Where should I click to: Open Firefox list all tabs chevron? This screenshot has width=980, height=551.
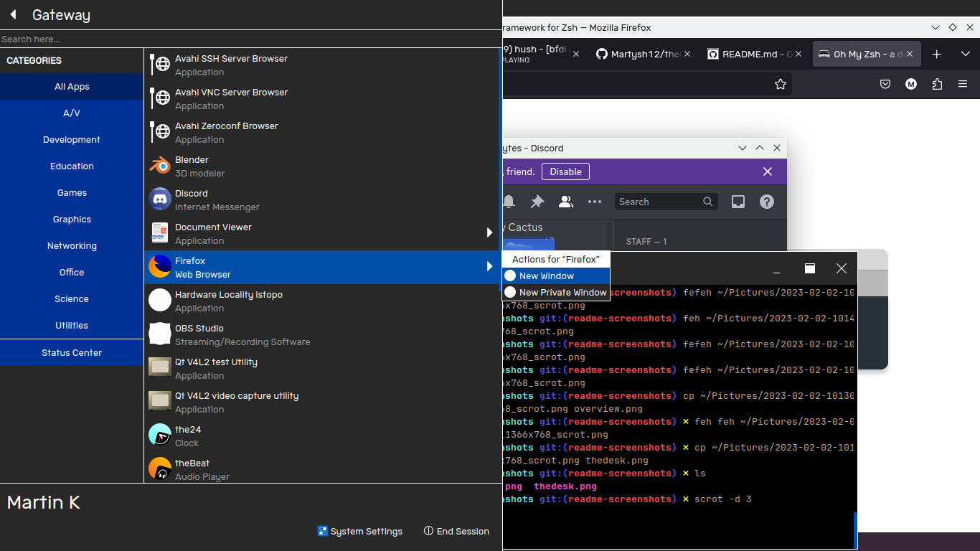[x=966, y=54]
